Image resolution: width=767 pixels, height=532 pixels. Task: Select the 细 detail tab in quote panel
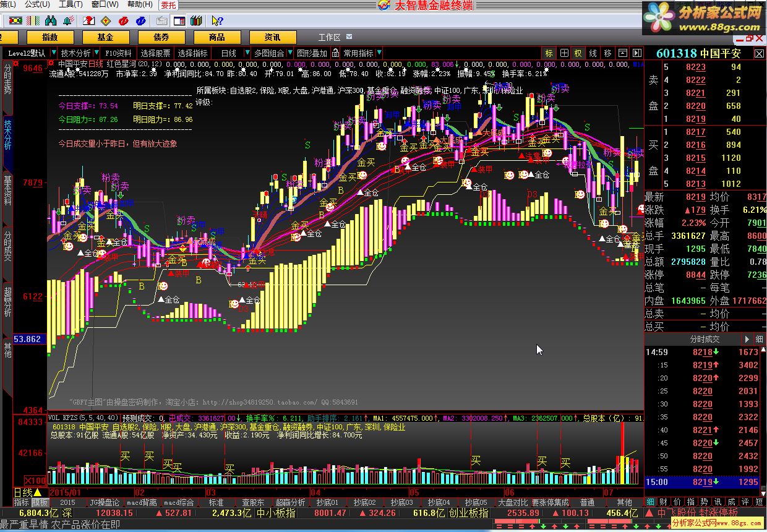click(x=650, y=502)
